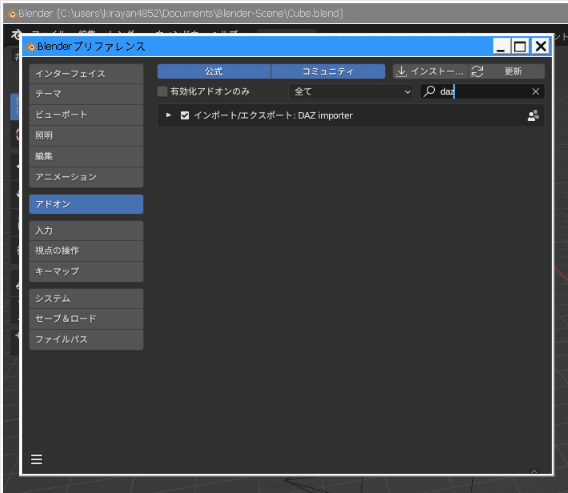Uncheck the DAZ importer addon checkbox
Viewport: 568px width, 493px height.
(185, 116)
